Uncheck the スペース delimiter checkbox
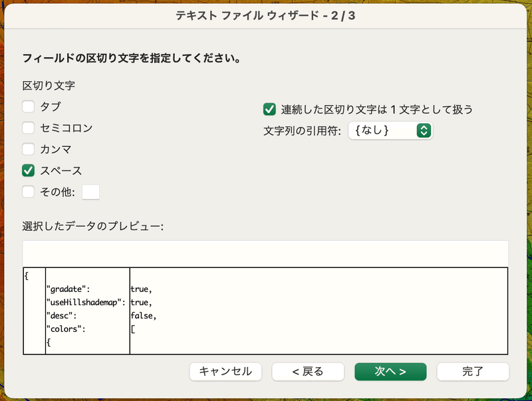This screenshot has width=532, height=401. point(28,171)
